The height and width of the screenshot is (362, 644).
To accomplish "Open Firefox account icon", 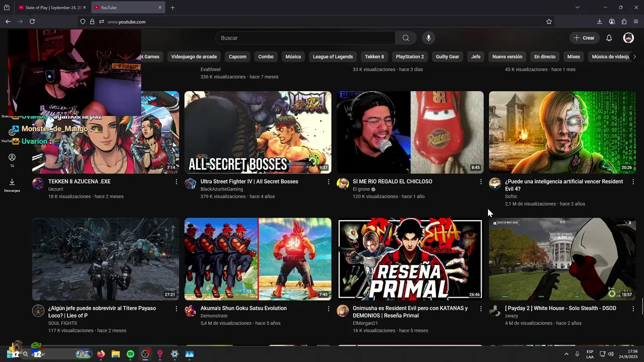I will 612,22.
